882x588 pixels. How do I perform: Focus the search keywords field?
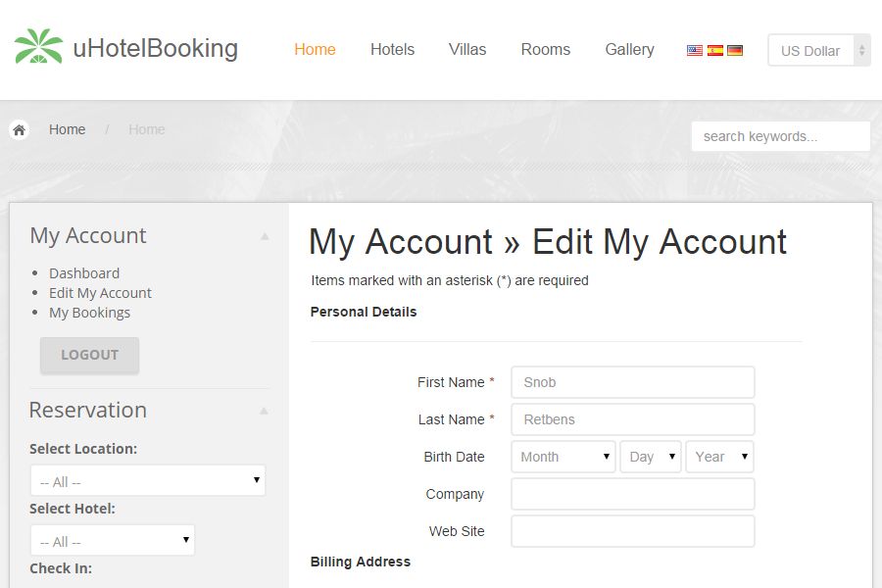click(780, 136)
